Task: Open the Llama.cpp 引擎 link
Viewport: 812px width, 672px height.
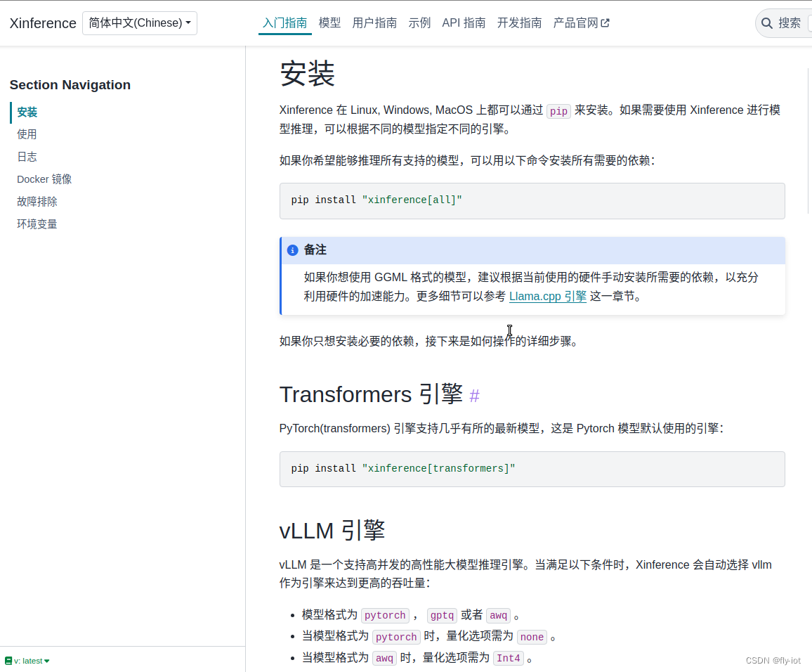Action: pyautogui.click(x=547, y=296)
